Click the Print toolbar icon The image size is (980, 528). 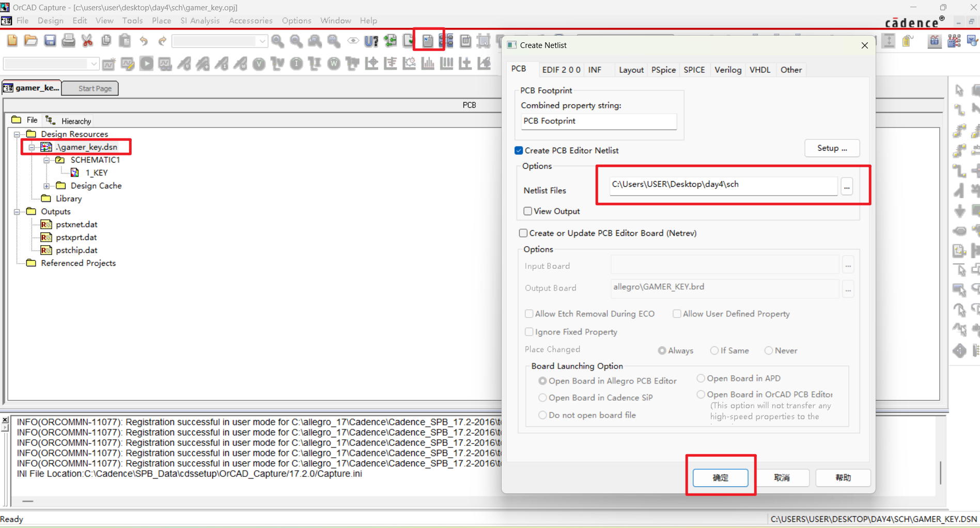coord(68,40)
